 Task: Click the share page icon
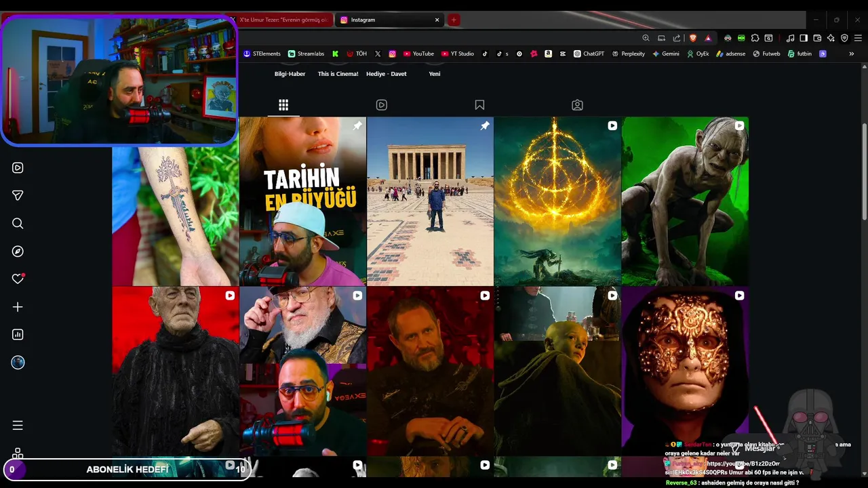(676, 38)
